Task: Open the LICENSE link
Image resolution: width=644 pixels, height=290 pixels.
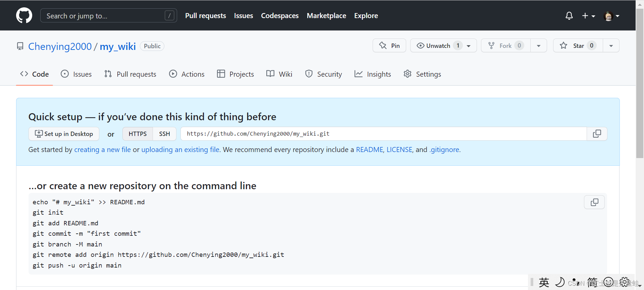Action: (399, 150)
